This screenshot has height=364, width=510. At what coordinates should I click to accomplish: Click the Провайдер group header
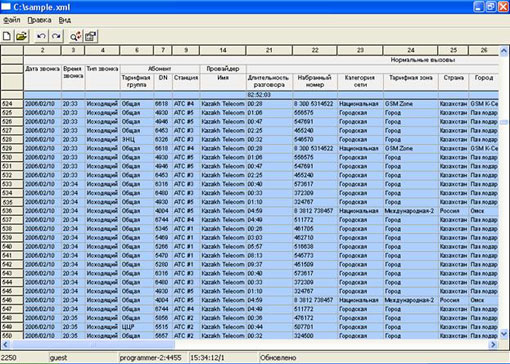click(223, 69)
